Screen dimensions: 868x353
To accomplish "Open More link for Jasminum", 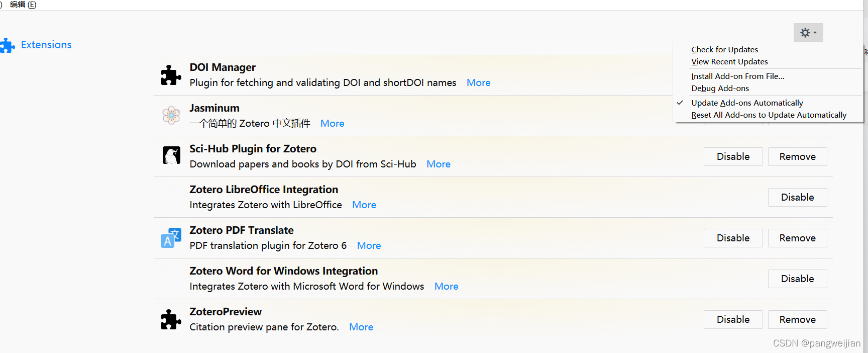I will (332, 123).
